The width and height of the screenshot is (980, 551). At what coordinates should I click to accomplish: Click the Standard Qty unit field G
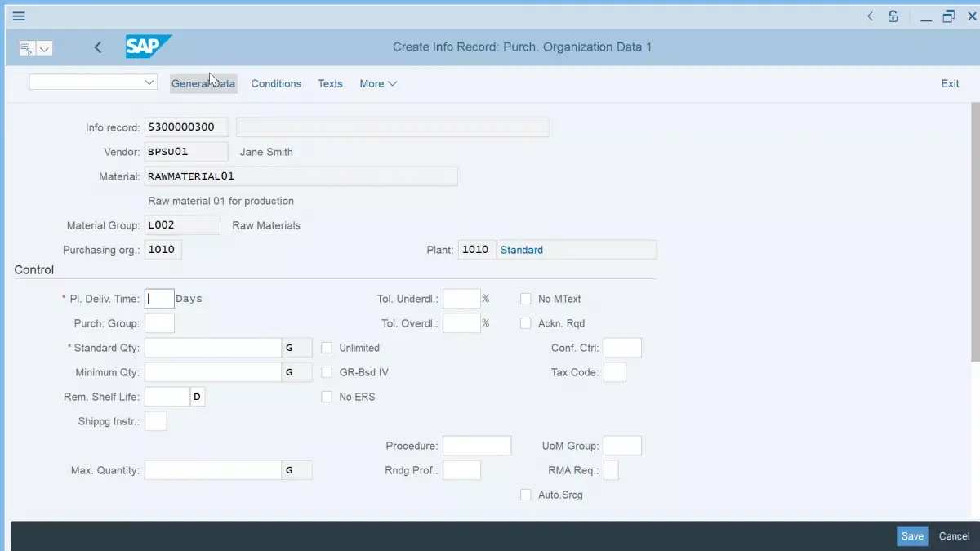point(297,348)
